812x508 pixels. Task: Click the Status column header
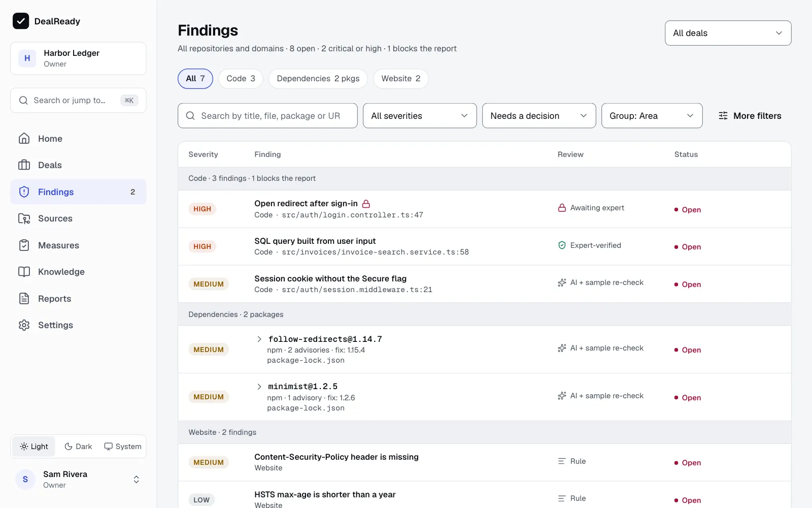click(x=686, y=154)
